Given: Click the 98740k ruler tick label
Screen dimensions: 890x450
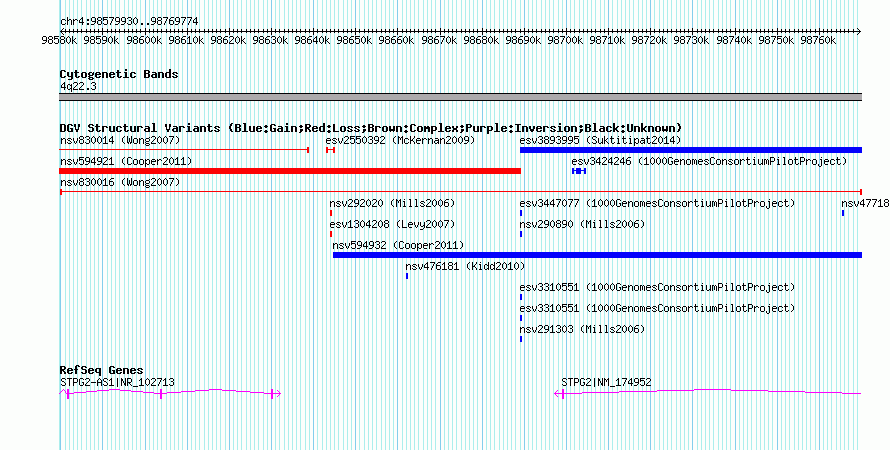Looking at the screenshot, I should tap(733, 40).
